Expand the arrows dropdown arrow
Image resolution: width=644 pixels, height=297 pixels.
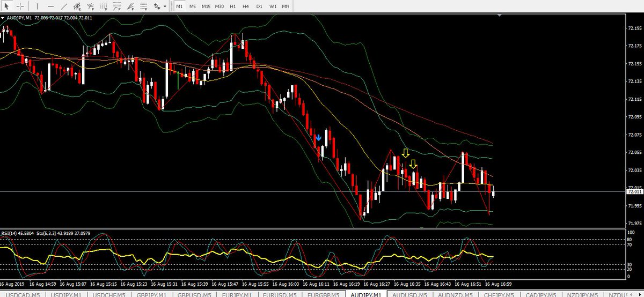[165, 6]
